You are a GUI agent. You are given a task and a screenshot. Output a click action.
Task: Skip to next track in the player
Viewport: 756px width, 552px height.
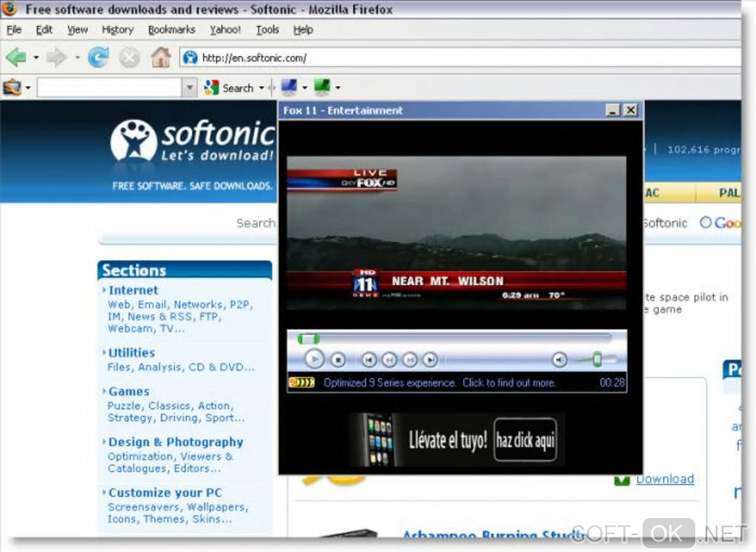coord(430,359)
